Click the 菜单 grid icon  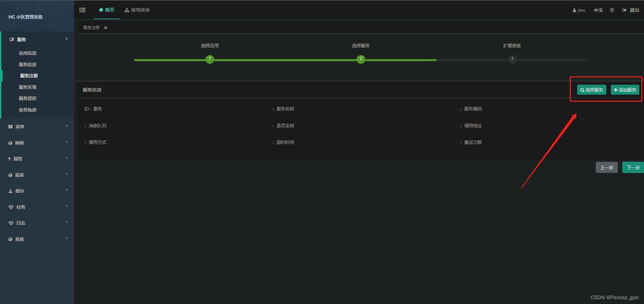10,127
